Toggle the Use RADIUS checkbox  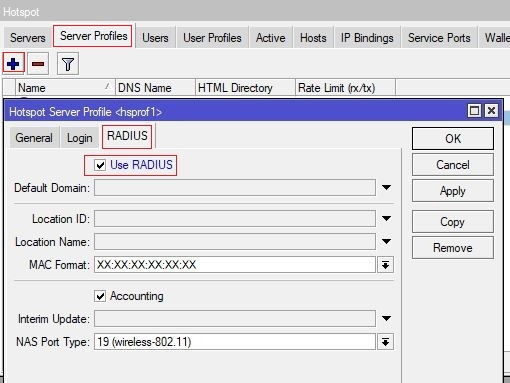click(100, 165)
